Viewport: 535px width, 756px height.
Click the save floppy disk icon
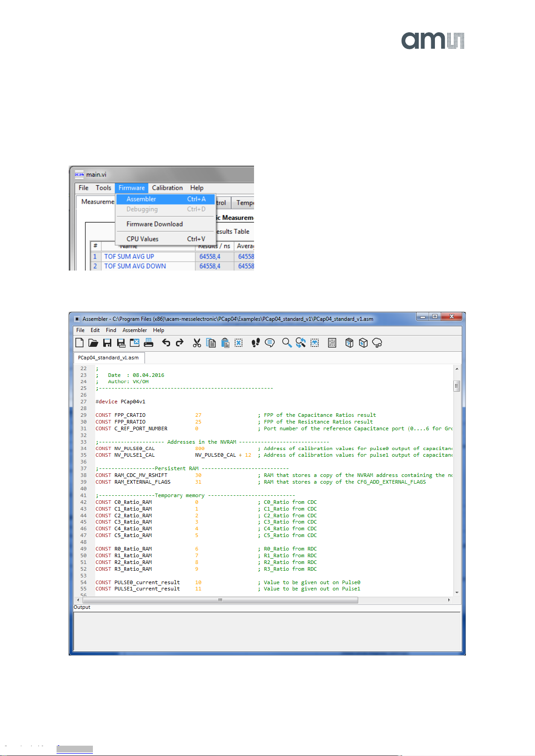tap(107, 343)
